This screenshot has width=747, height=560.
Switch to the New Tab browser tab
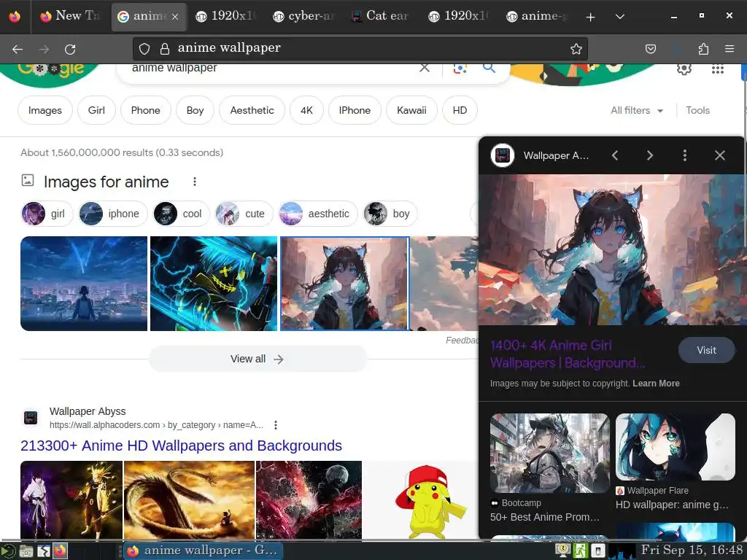71,16
